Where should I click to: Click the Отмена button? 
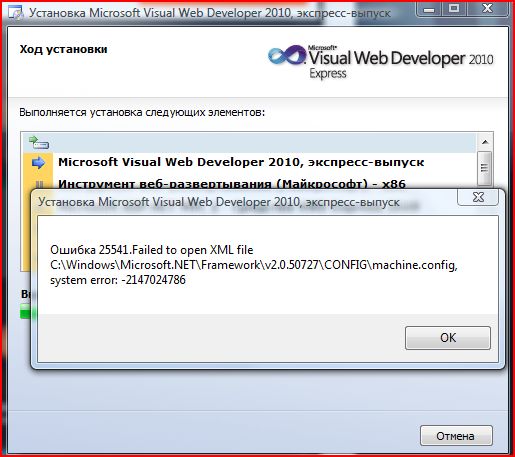click(x=456, y=436)
